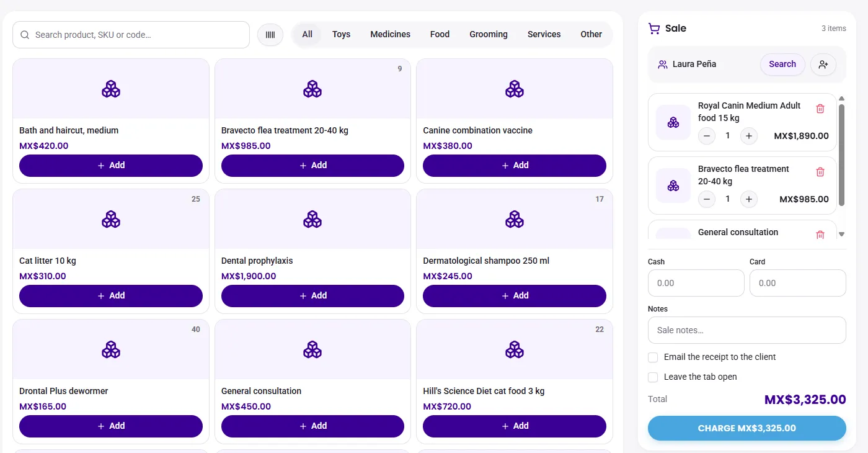Select the Grooming category tab

tap(489, 34)
